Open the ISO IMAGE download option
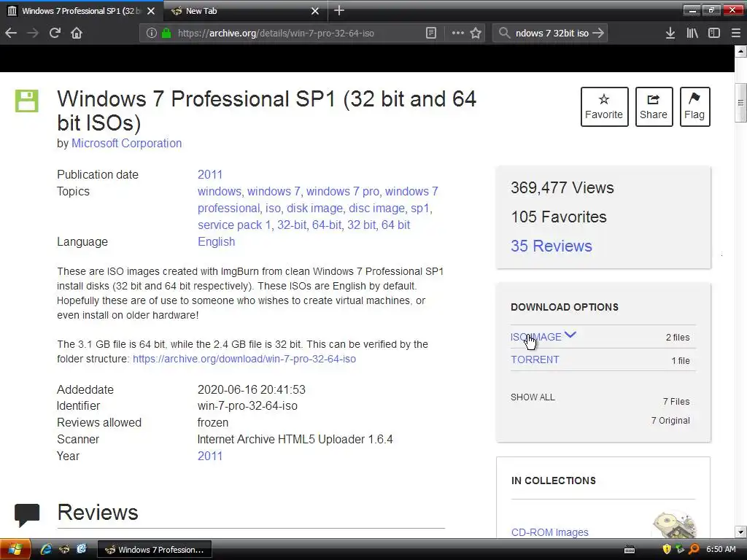747x560 pixels. pyautogui.click(x=536, y=337)
